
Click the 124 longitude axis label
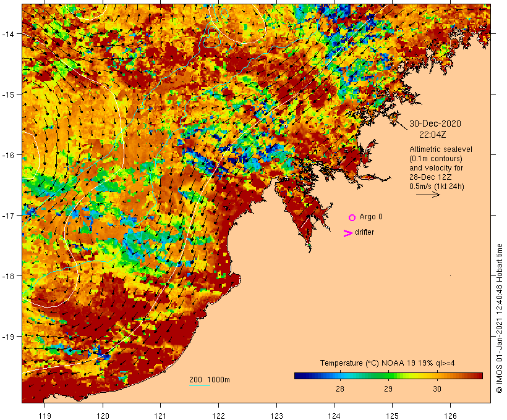pos(334,416)
